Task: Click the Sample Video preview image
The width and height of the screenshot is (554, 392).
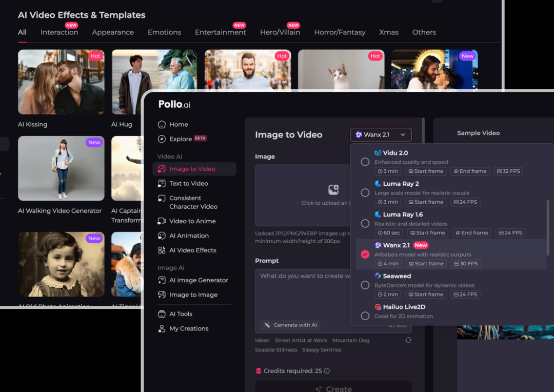Action: pyautogui.click(x=505, y=332)
